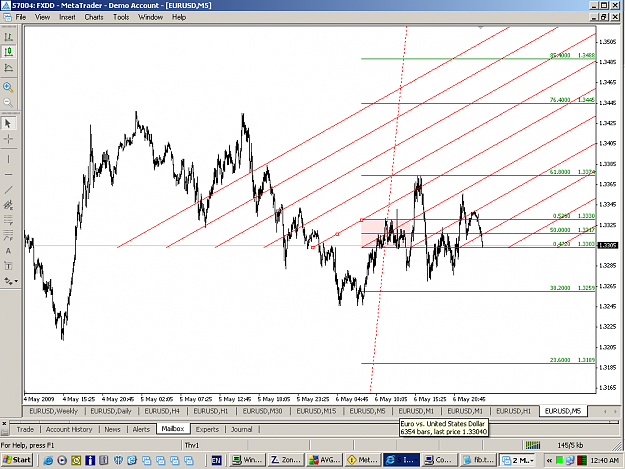This screenshot has width=625, height=469.
Task: Draw a horizontal line tool
Action: point(8,175)
